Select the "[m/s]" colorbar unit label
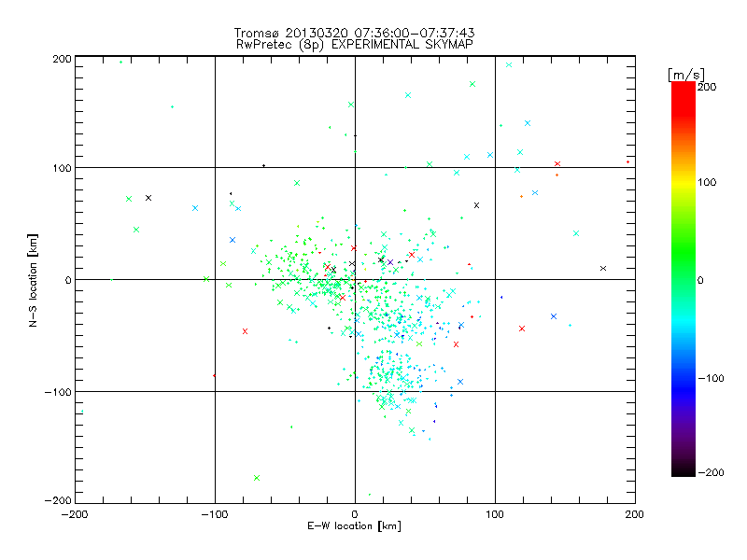 [685, 75]
